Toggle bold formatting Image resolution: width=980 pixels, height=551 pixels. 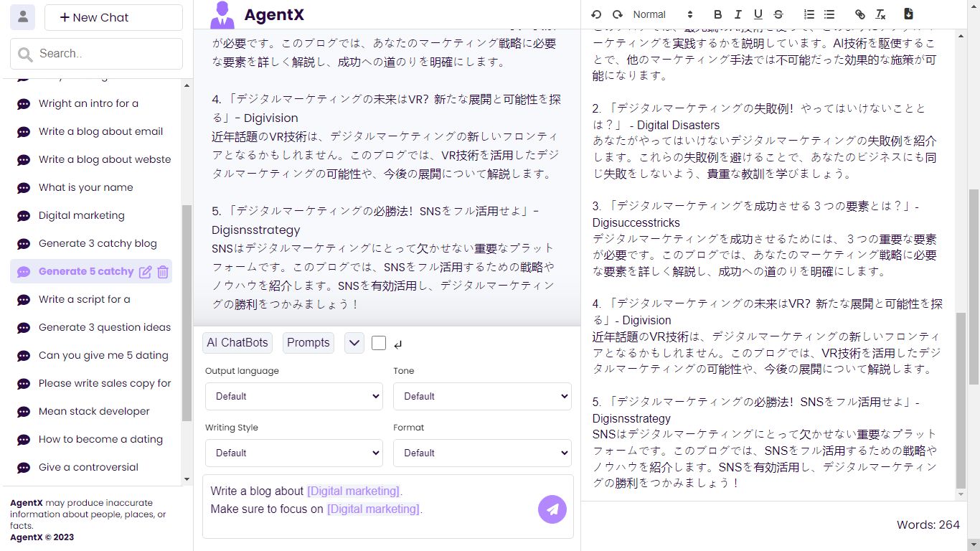click(x=717, y=14)
